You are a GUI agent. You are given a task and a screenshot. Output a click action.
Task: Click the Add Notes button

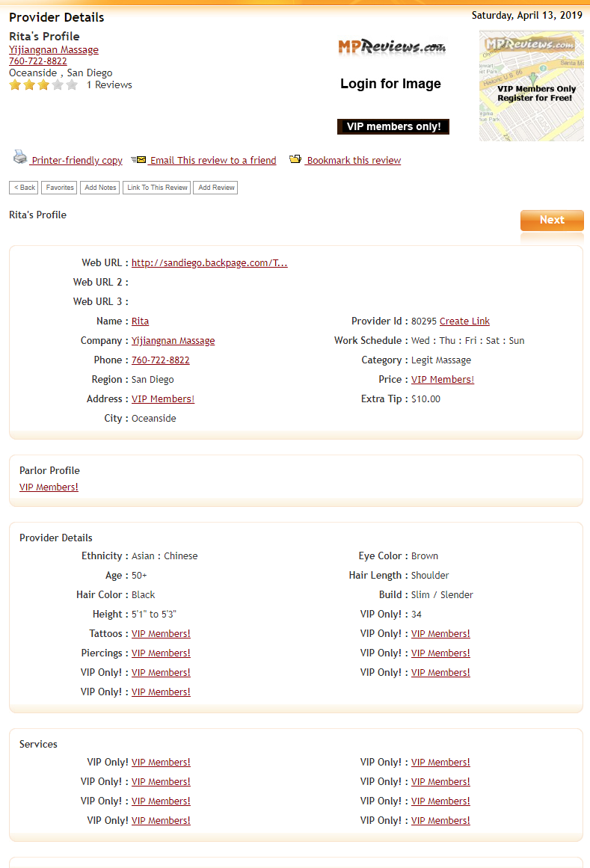coord(100,188)
